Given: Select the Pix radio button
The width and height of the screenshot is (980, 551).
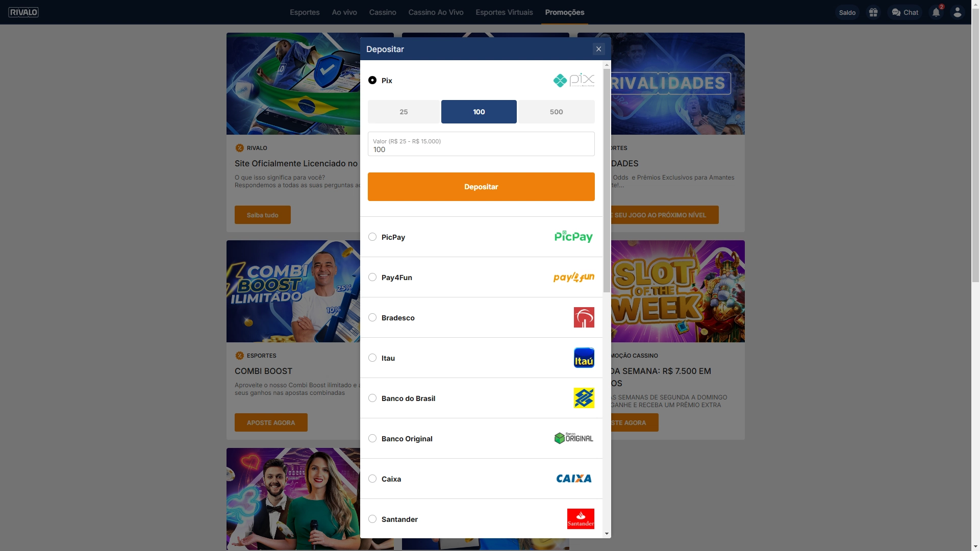Looking at the screenshot, I should click(372, 80).
